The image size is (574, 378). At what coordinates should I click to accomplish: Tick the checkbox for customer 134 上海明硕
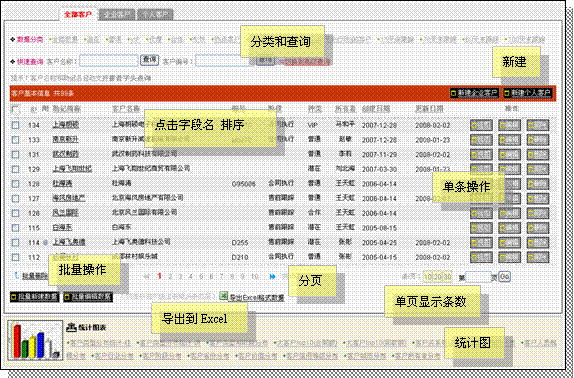click(x=15, y=125)
